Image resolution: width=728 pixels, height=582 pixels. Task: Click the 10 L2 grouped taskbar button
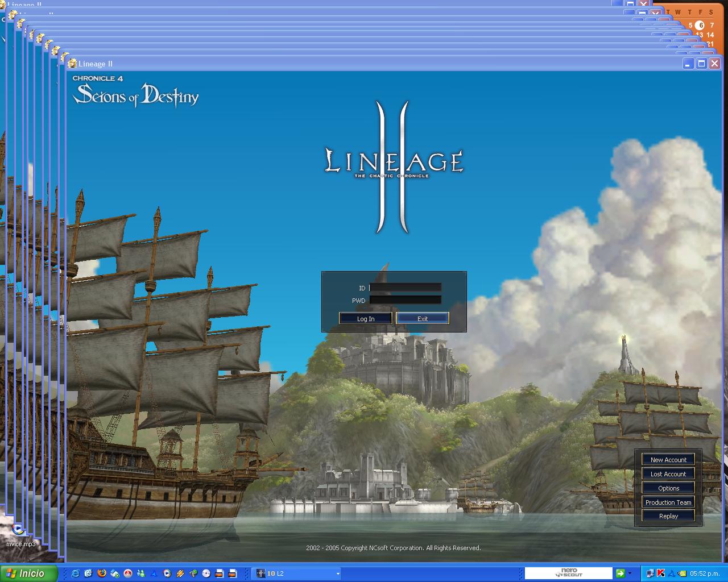pyautogui.click(x=296, y=573)
